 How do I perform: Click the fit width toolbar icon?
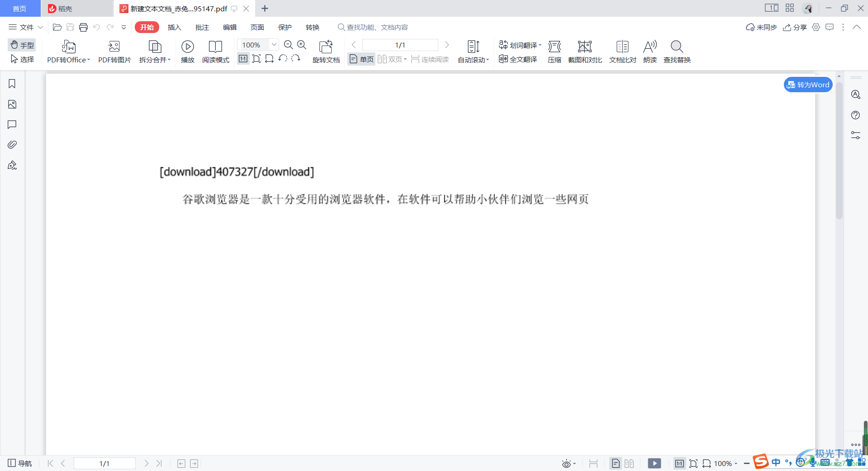click(270, 58)
